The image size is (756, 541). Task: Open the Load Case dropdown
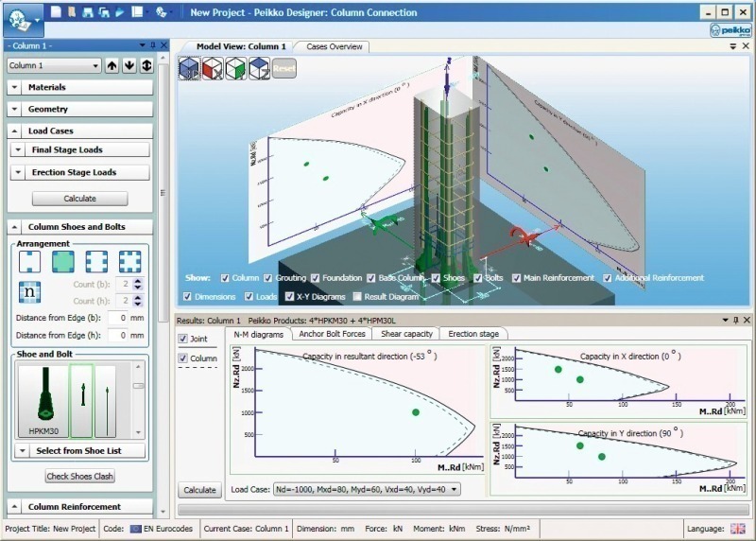(367, 489)
